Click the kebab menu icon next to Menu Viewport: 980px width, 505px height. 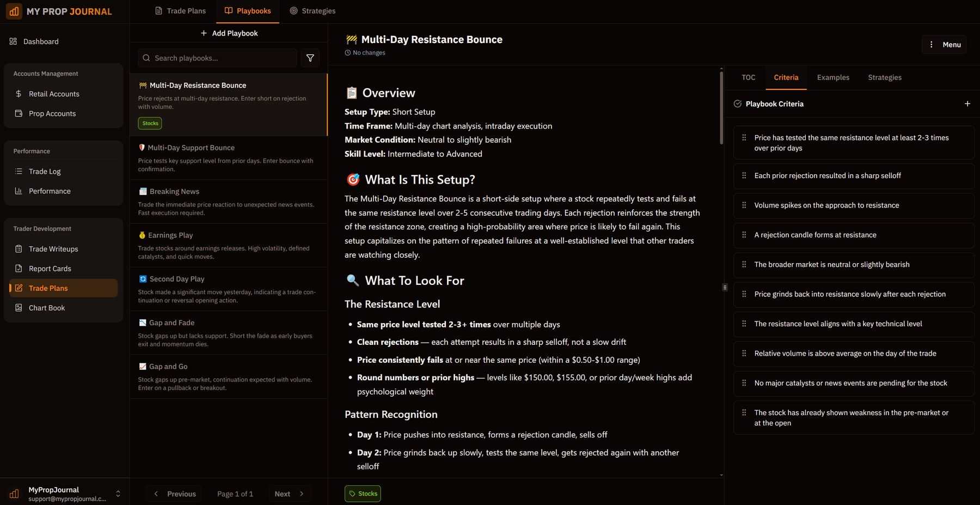tap(931, 44)
